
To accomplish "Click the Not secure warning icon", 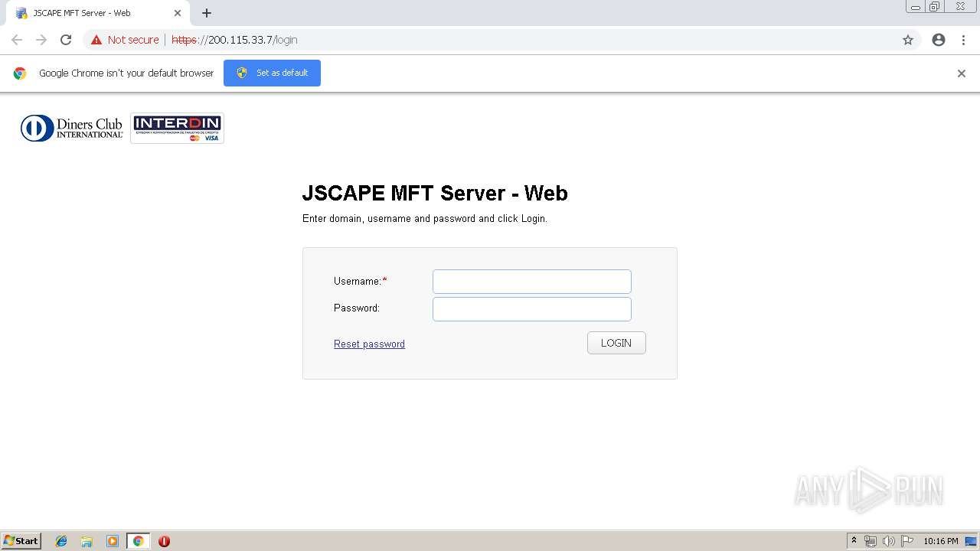I will pyautogui.click(x=96, y=40).
